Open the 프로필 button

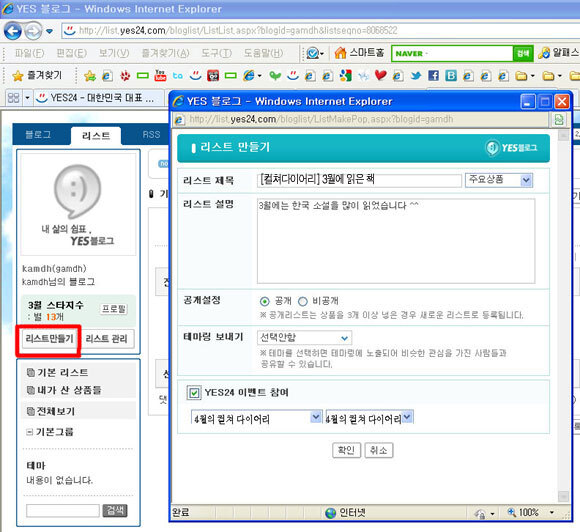(x=114, y=309)
